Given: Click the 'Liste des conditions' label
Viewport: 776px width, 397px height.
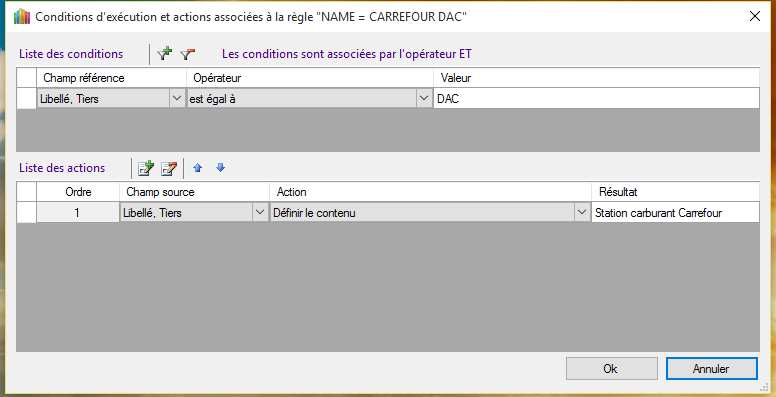Looking at the screenshot, I should (x=71, y=54).
